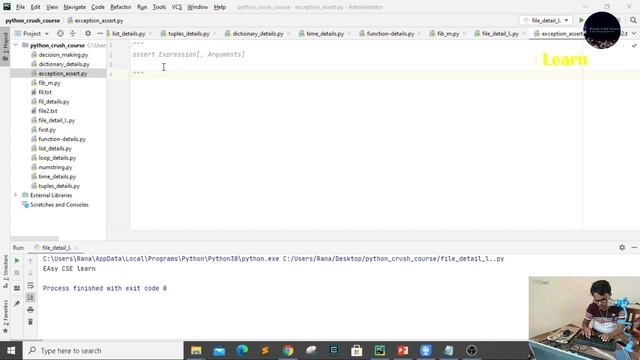Open Project panel options gear
Screen dimensions: 640x360
(88, 33)
